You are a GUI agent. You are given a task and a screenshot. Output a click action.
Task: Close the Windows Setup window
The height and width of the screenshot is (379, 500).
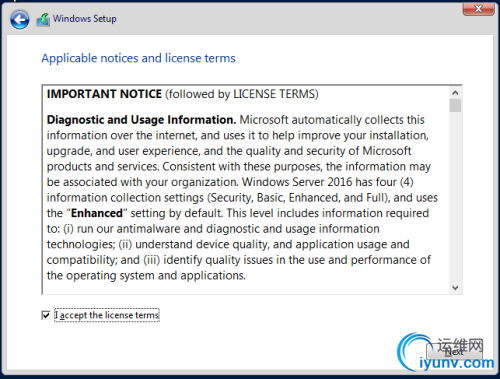[478, 9]
